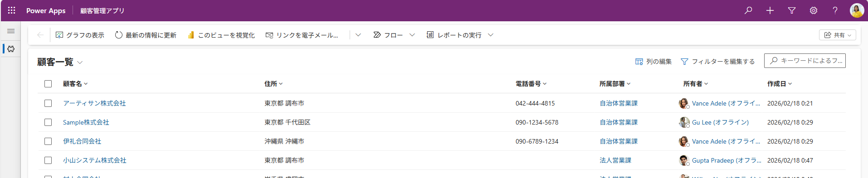The height and width of the screenshot is (178, 868).
Task: Open the 電話番号 column header menu
Action: tap(531, 84)
